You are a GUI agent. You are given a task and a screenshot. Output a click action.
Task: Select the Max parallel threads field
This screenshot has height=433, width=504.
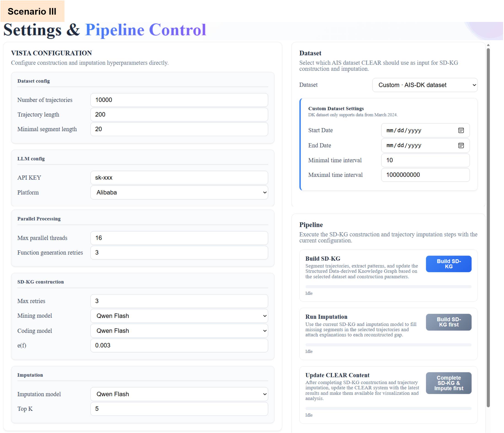pyautogui.click(x=179, y=238)
